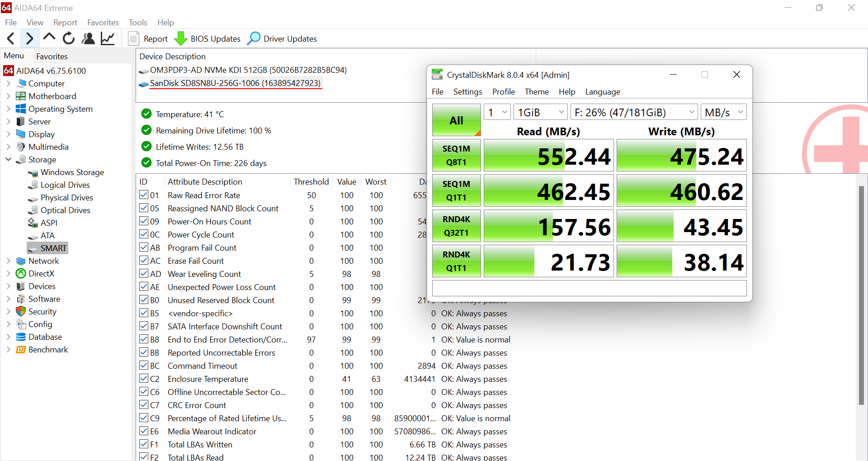
Task: Click the Security shield icon
Action: click(x=21, y=312)
